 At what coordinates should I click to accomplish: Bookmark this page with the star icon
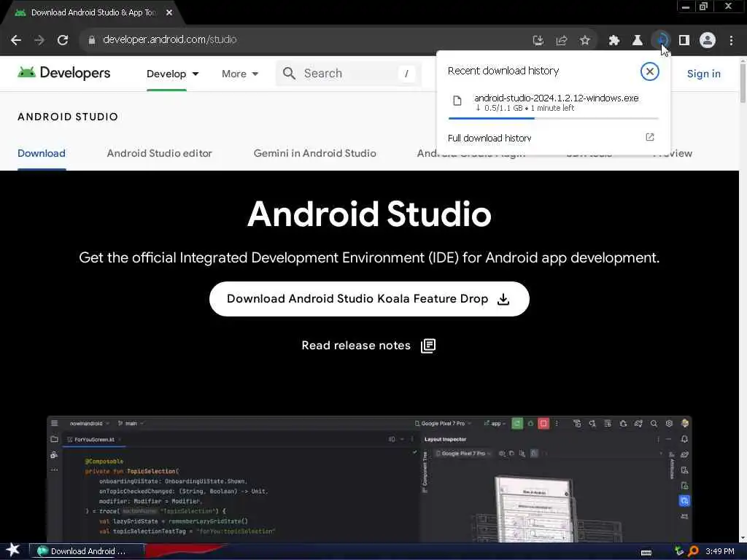point(585,41)
